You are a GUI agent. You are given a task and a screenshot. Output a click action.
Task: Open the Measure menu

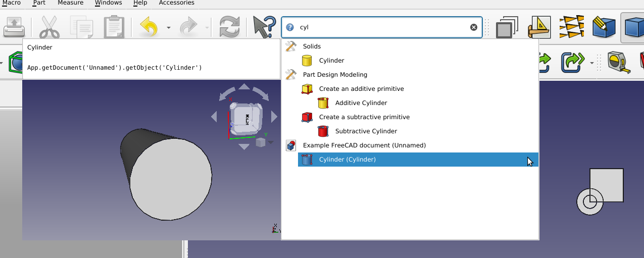tap(70, 3)
